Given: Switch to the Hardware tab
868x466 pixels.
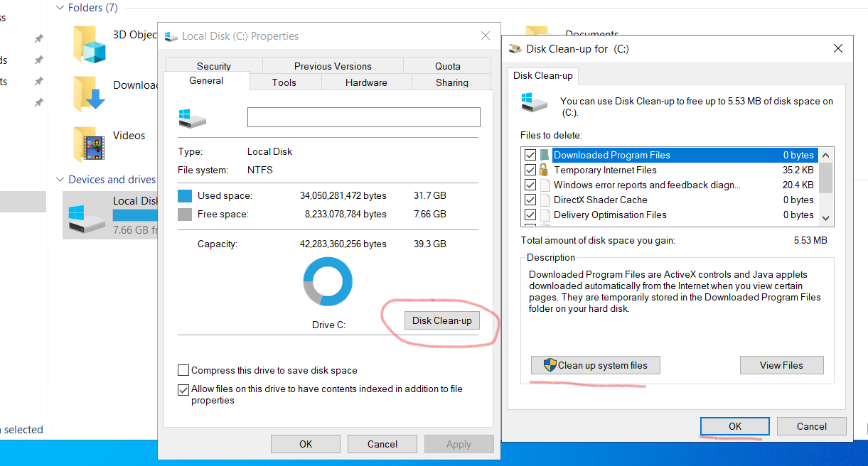Looking at the screenshot, I should pyautogui.click(x=366, y=82).
